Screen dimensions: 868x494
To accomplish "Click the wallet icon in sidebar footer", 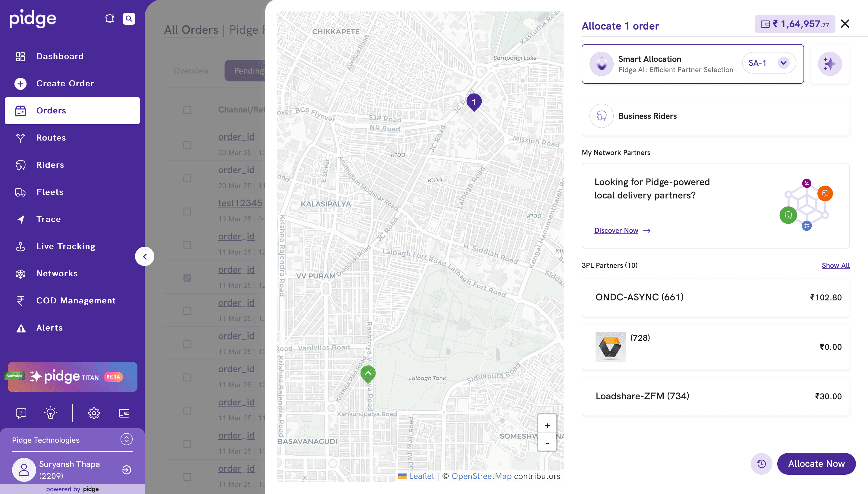I will point(124,413).
